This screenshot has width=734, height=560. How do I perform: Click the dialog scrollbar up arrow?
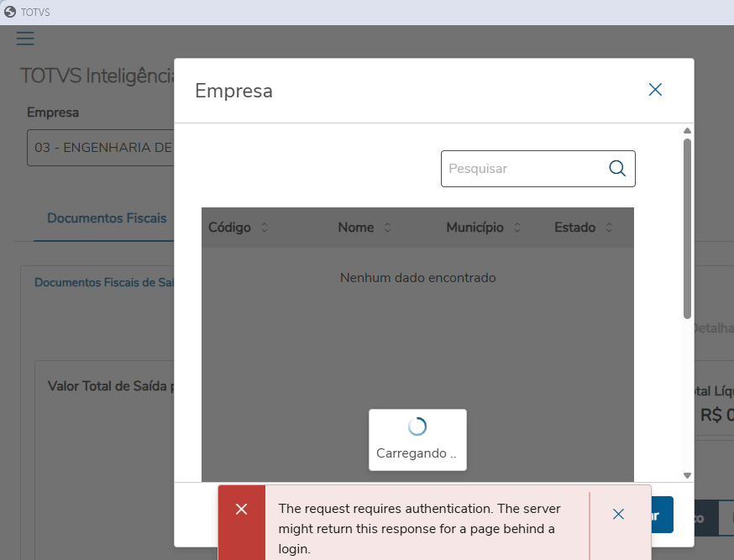(687, 130)
